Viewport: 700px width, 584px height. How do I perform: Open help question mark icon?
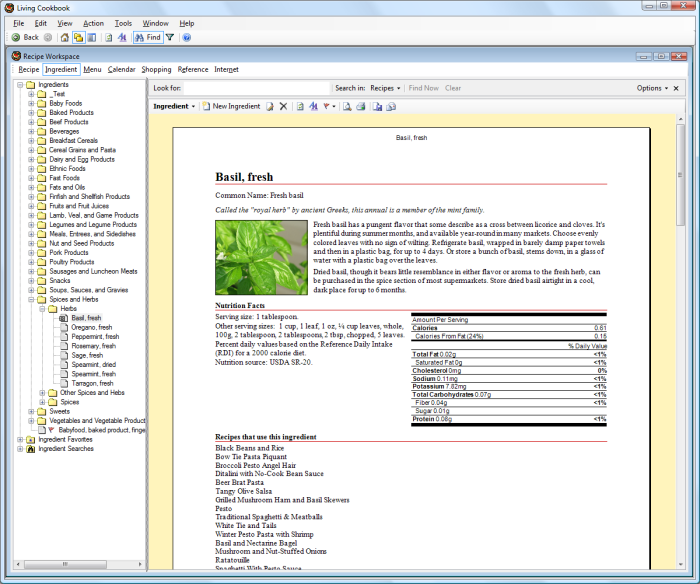click(x=187, y=38)
